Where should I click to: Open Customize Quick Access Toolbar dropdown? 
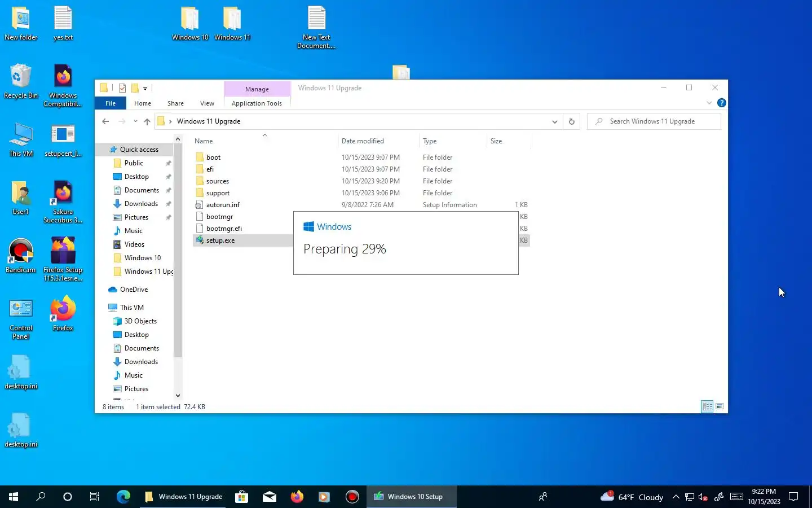tap(145, 88)
